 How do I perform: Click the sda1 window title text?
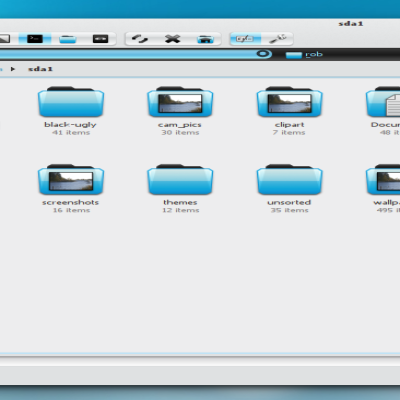[351, 24]
